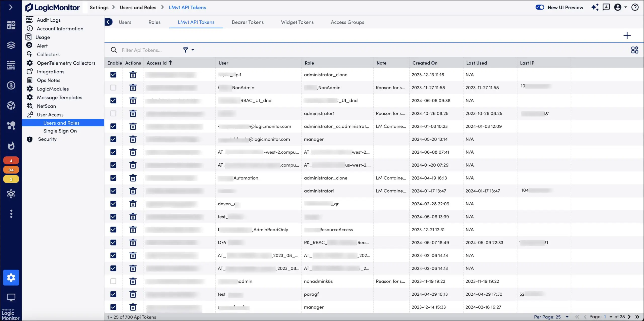This screenshot has height=321, width=644.
Task: Open the Dashboards icon in left rail
Action: tap(11, 25)
